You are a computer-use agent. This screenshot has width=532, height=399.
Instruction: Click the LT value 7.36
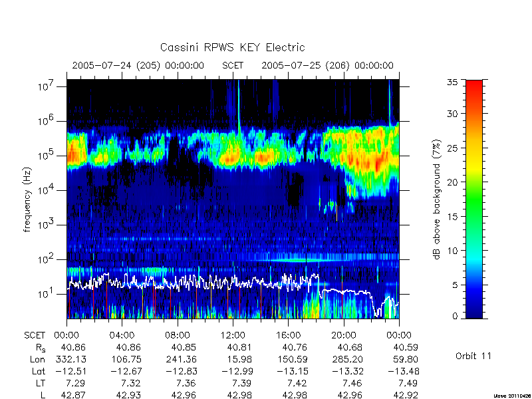186,384
